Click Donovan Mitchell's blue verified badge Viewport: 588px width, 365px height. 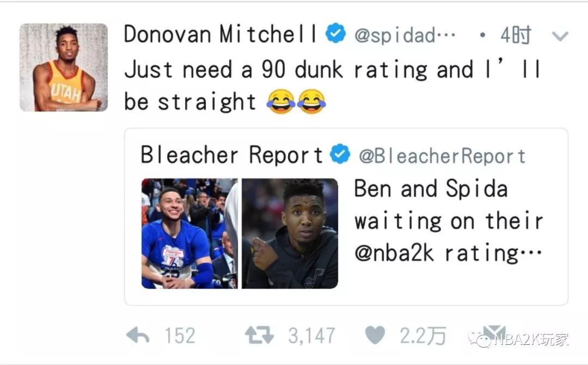tap(335, 35)
